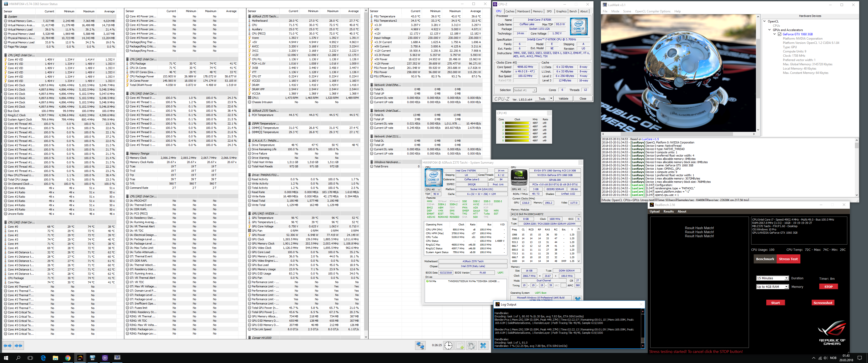Select RealBench Benchmark mode button

(765, 259)
